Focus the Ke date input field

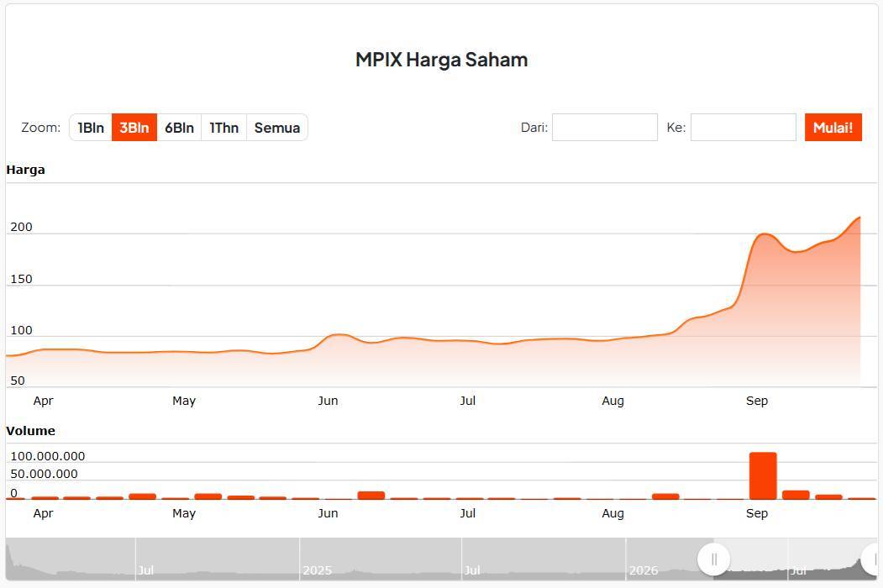pos(744,128)
